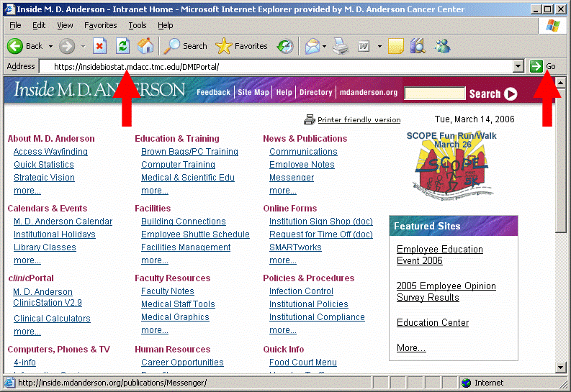The image size is (571, 392).
Task: Open the Help menu
Action: click(166, 25)
